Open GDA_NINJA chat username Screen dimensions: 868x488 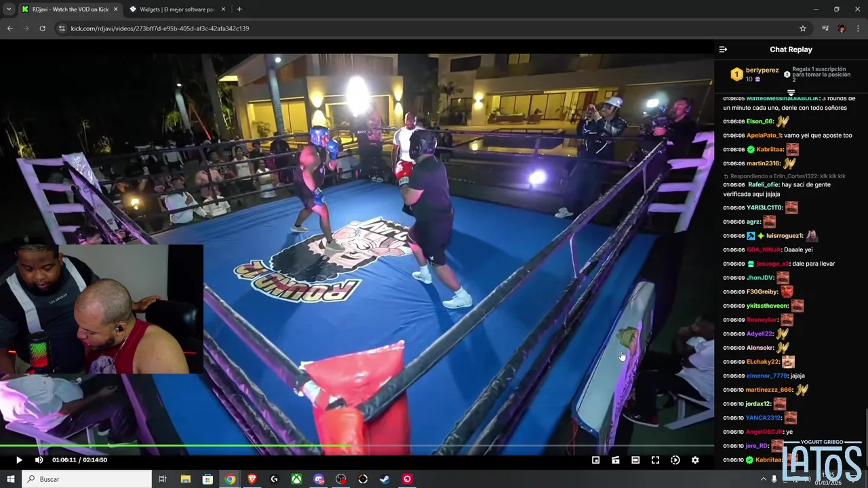pos(764,250)
